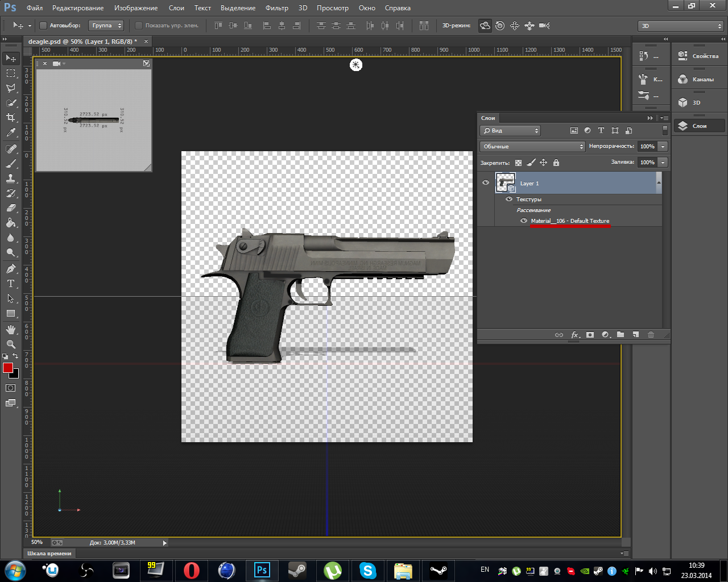Enable the Автовыбор checkbox
728x582 pixels.
pyautogui.click(x=43, y=26)
